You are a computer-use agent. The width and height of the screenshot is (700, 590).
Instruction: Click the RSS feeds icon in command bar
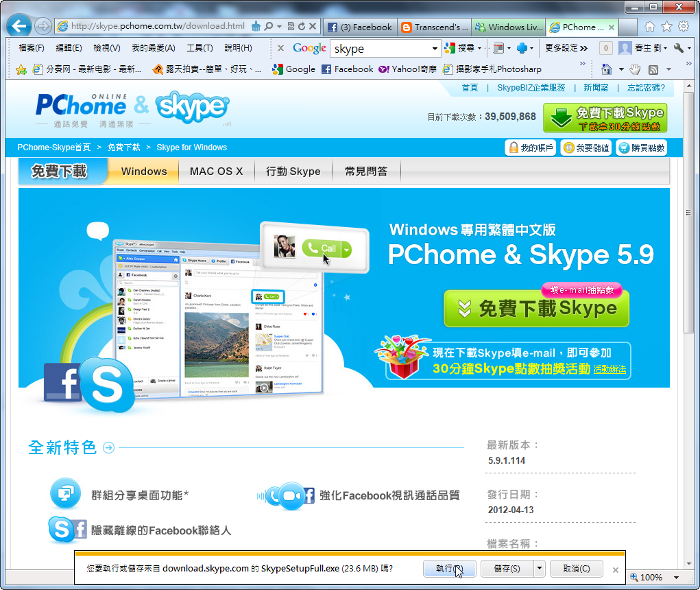tap(653, 70)
